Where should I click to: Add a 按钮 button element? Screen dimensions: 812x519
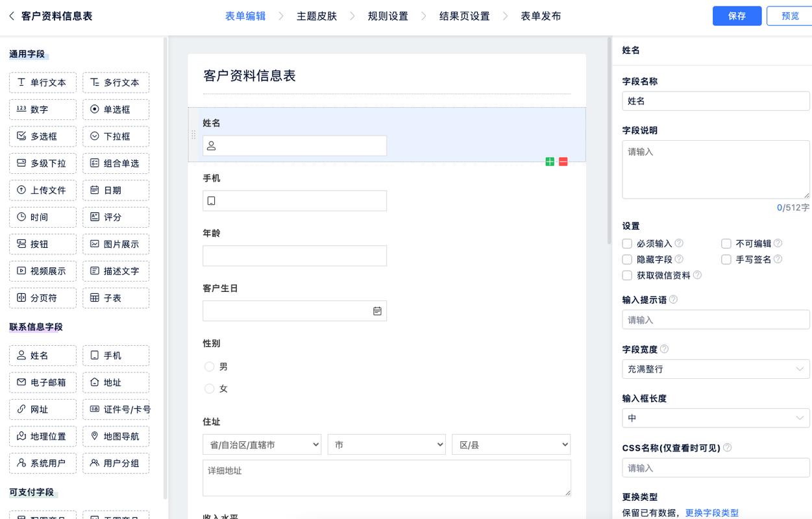(43, 244)
